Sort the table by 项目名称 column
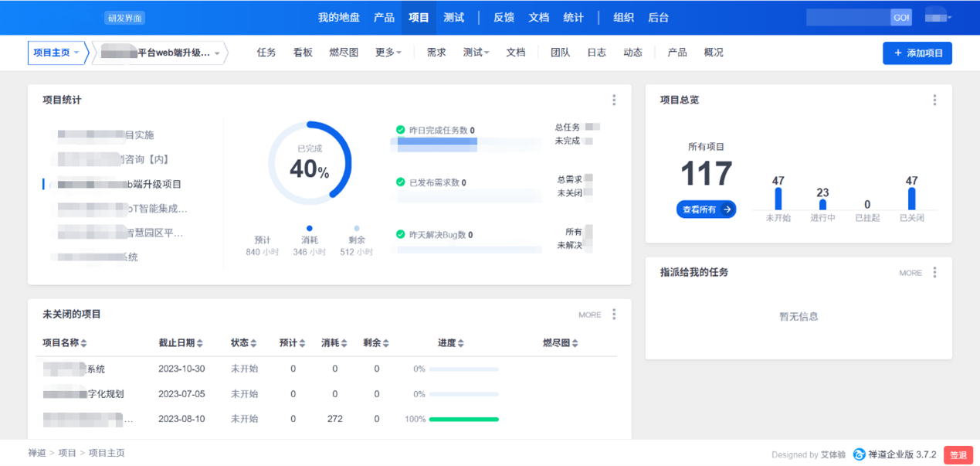The image size is (980, 466). click(x=64, y=343)
